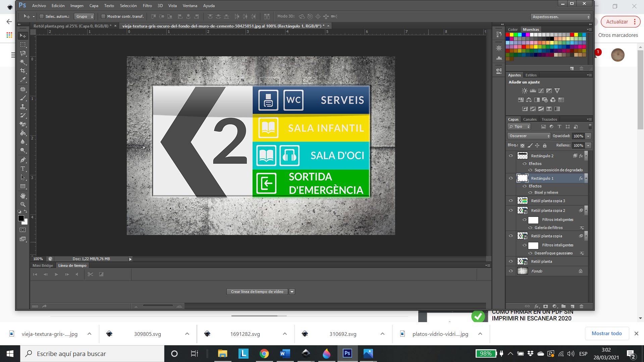Select the Zoom tool in toolbar
The width and height of the screenshot is (644, 362).
(x=24, y=204)
